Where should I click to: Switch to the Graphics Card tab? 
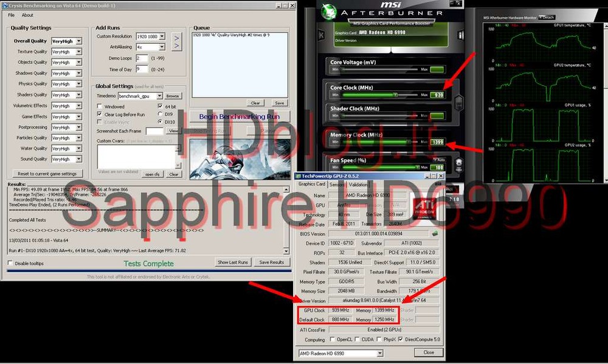click(312, 184)
